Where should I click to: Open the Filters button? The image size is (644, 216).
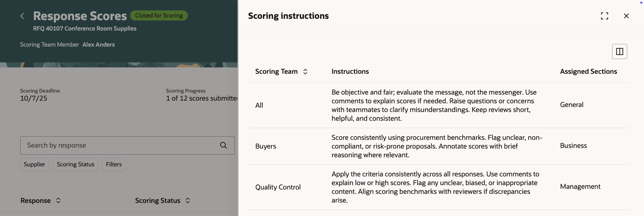click(114, 164)
